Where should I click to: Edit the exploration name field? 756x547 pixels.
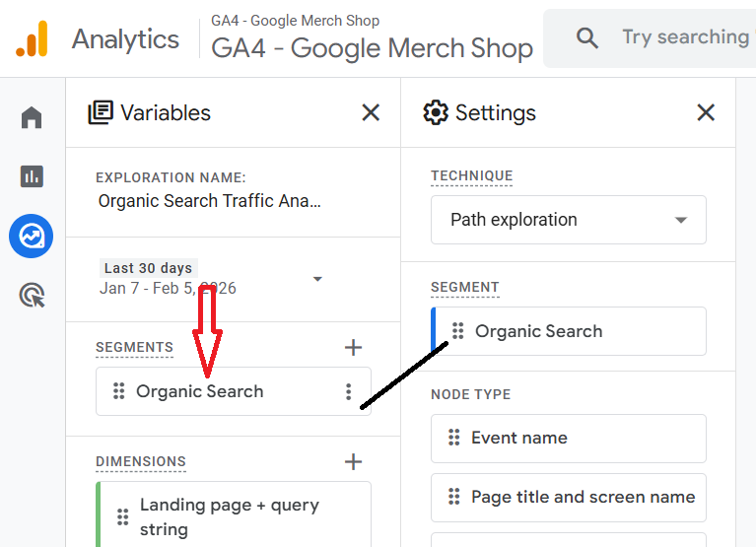coord(210,201)
